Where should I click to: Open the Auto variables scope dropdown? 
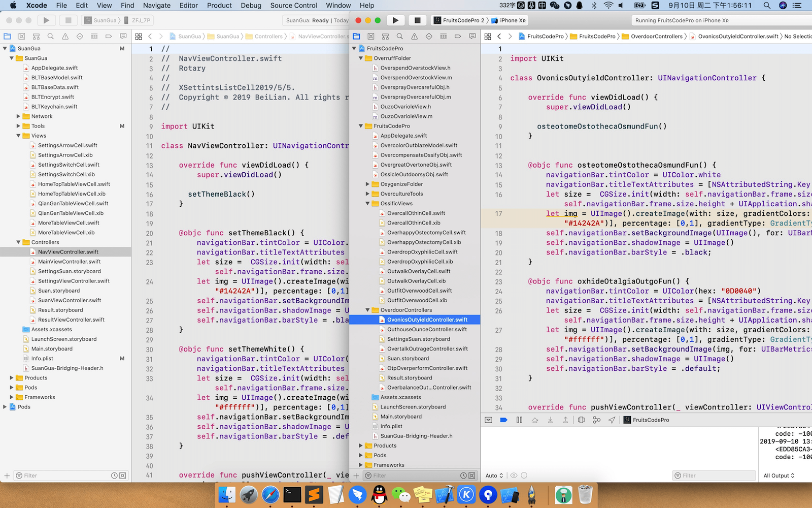coord(494,475)
